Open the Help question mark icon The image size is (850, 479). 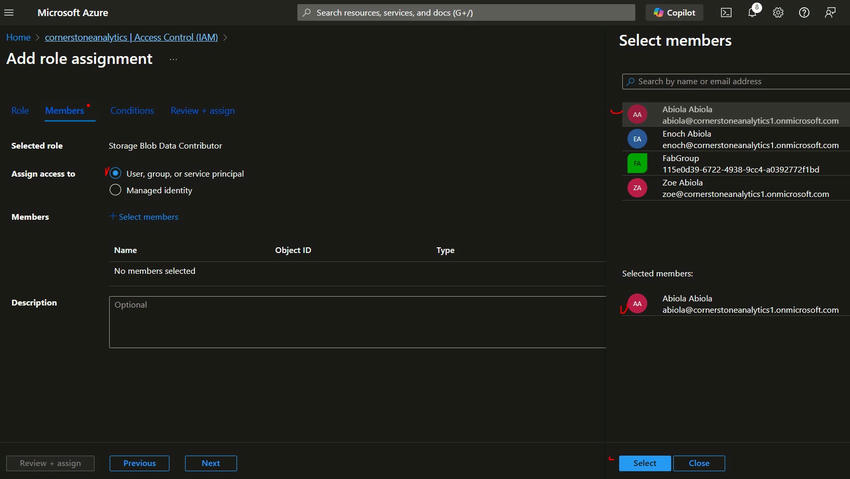pos(804,13)
